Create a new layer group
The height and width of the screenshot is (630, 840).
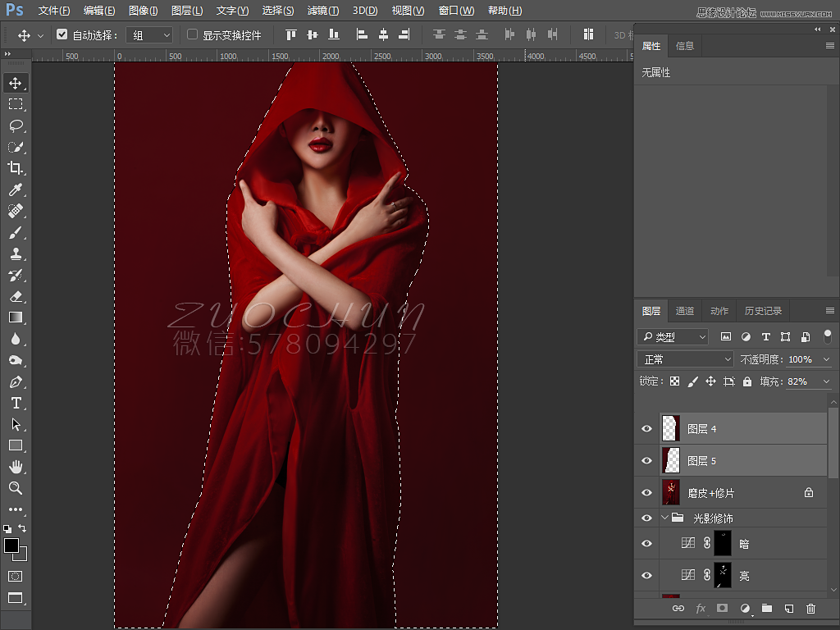tap(766, 609)
